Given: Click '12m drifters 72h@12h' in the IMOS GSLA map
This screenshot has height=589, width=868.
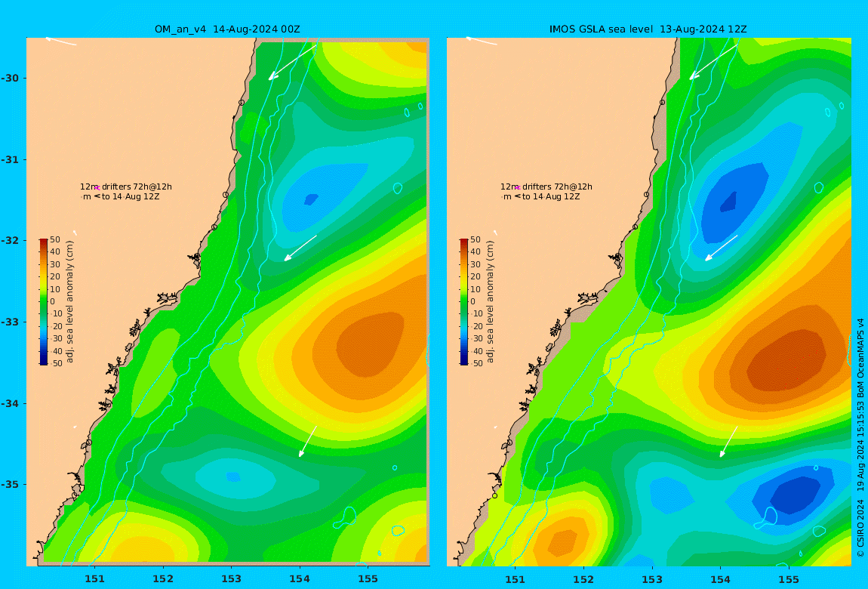Looking at the screenshot, I should pyautogui.click(x=546, y=187).
